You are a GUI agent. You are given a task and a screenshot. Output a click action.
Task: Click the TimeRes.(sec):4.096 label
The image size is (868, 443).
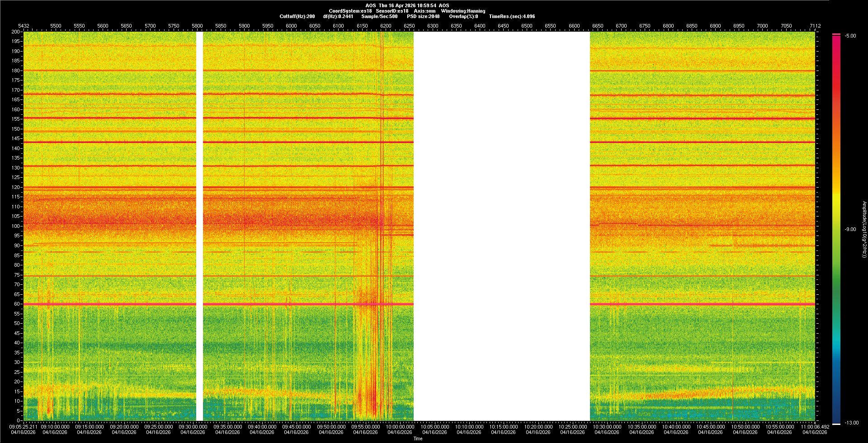(x=512, y=17)
